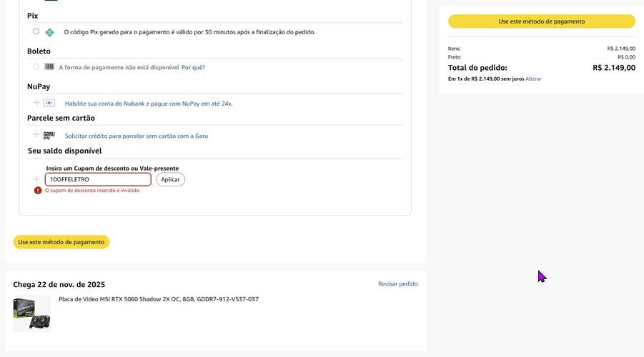This screenshot has height=357, width=644.
Task: Open the 'Habilite sua conta do Nubank' link
Action: 149,104
